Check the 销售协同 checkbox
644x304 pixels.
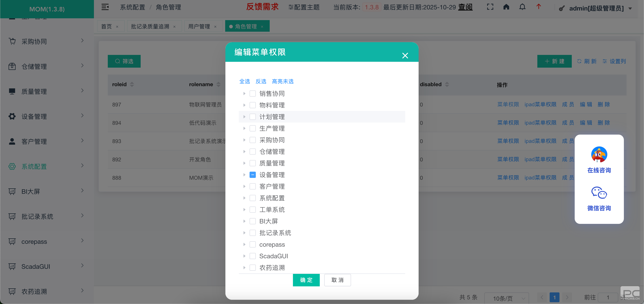click(x=252, y=94)
